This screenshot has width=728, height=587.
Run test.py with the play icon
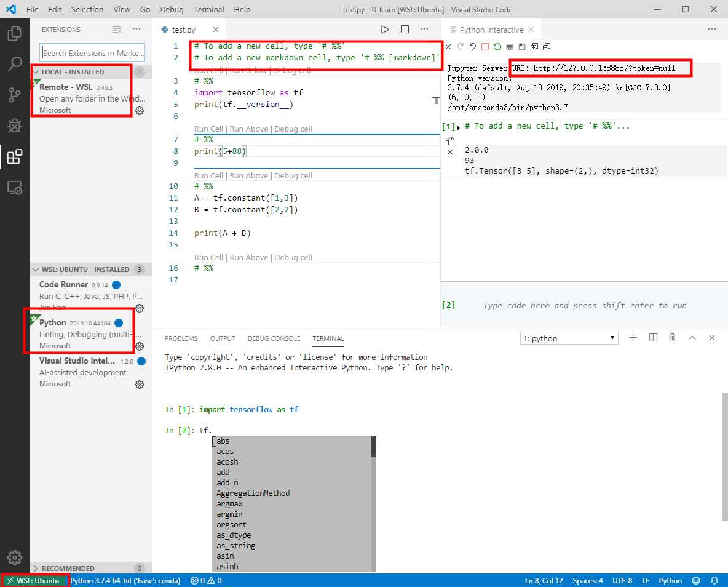(384, 30)
